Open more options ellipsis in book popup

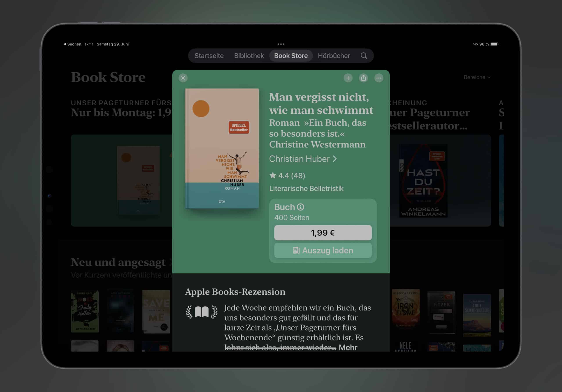click(x=379, y=78)
